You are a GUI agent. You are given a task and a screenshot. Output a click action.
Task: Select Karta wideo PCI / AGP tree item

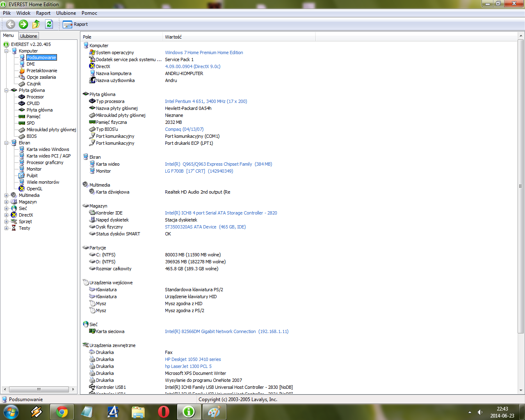click(48, 156)
